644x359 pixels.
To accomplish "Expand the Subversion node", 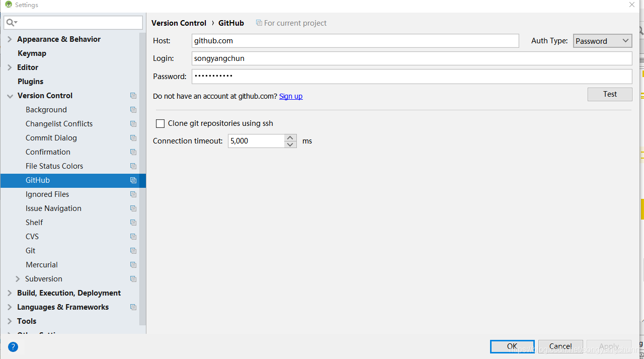I will (x=18, y=279).
